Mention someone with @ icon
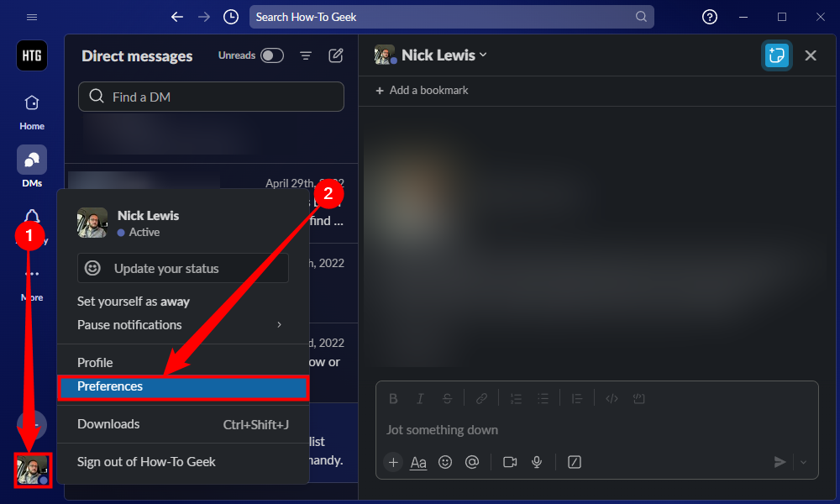Image resolution: width=840 pixels, height=504 pixels. click(472, 462)
